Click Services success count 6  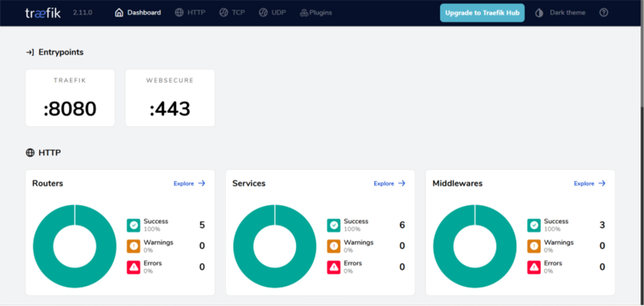tap(402, 225)
